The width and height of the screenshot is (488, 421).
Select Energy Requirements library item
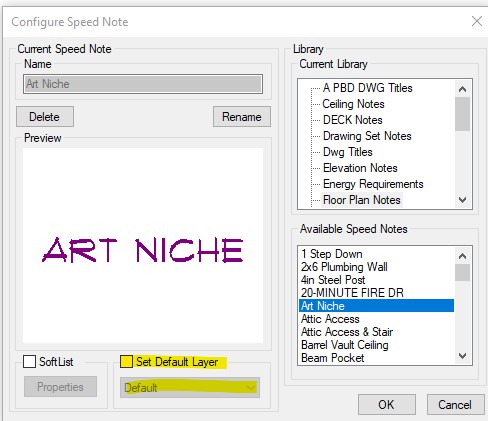pyautogui.click(x=373, y=184)
